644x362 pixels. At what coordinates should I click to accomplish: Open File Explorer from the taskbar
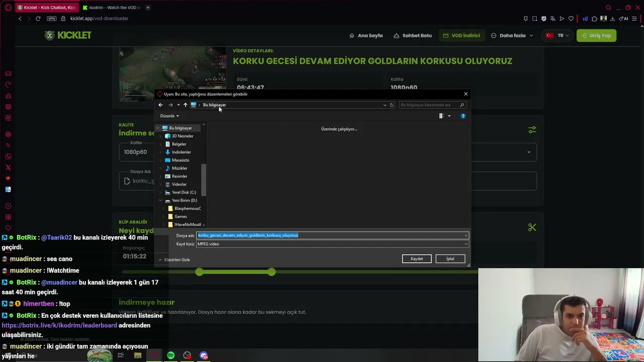pyautogui.click(x=137, y=355)
